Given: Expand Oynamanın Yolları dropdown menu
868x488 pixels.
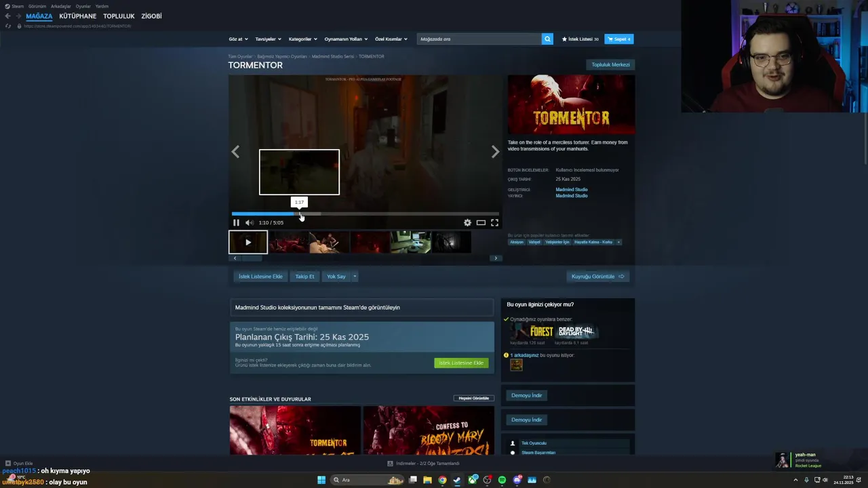Looking at the screenshot, I should coord(346,39).
